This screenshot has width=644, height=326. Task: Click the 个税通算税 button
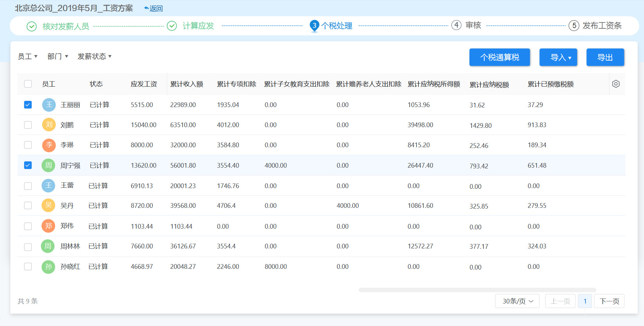click(499, 57)
